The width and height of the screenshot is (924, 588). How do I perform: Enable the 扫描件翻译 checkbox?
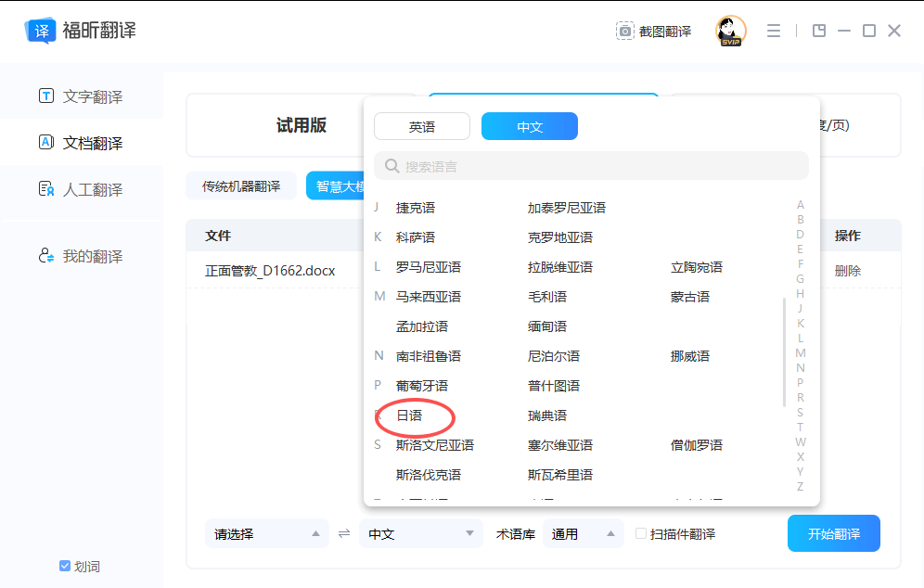click(x=640, y=533)
